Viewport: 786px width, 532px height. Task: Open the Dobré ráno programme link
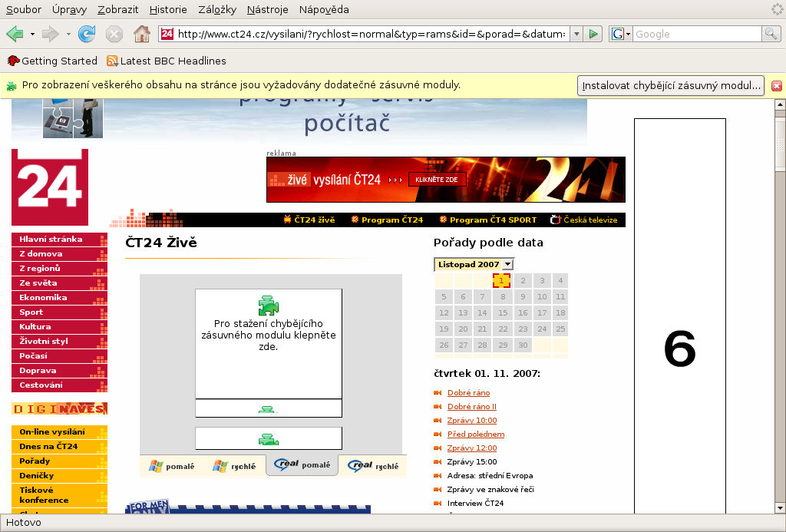tap(468, 393)
